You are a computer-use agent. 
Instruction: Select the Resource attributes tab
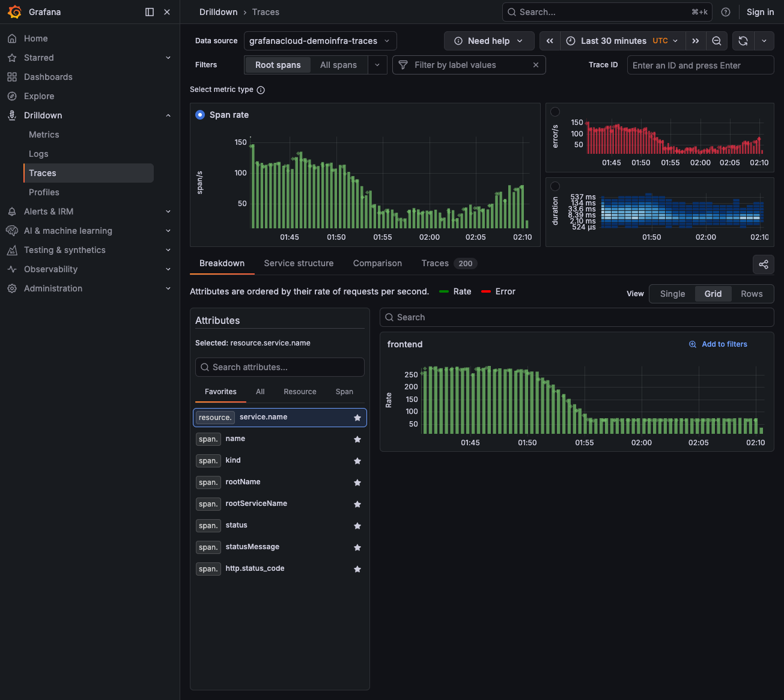[x=300, y=392]
